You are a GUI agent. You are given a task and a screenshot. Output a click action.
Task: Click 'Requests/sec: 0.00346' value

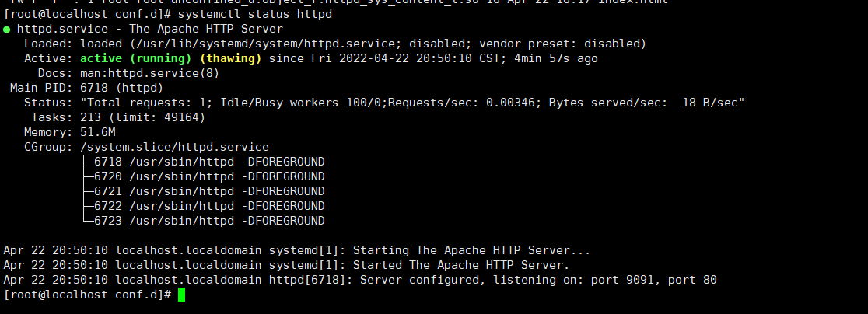[462, 103]
